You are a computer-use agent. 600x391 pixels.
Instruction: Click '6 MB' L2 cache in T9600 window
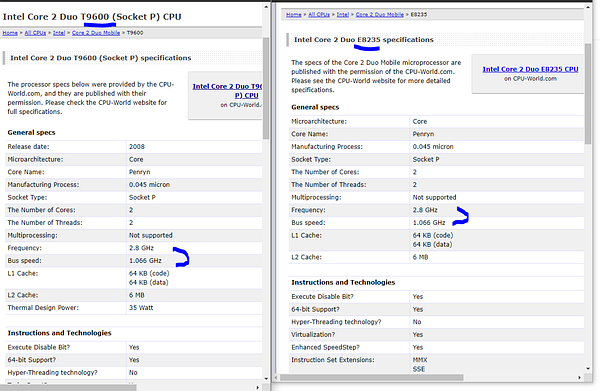137,295
